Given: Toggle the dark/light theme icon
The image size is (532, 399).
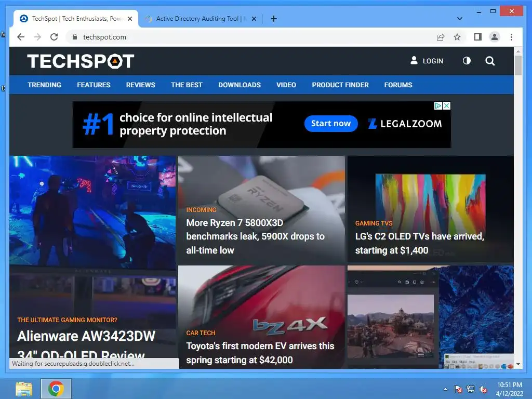Looking at the screenshot, I should [467, 61].
